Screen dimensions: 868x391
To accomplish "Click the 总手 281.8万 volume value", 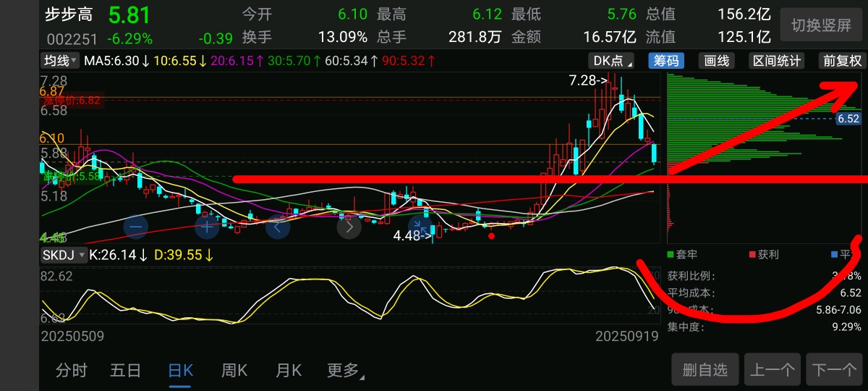I will [x=475, y=37].
